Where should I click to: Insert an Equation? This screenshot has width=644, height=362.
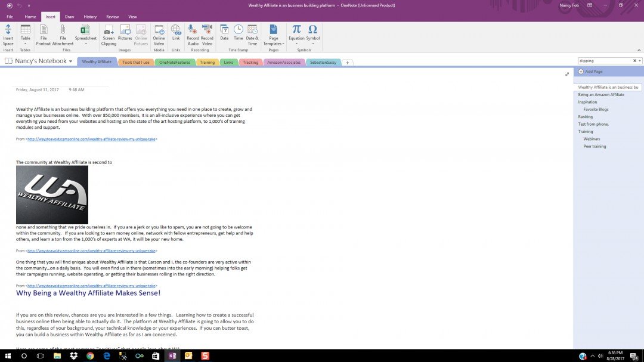click(296, 35)
